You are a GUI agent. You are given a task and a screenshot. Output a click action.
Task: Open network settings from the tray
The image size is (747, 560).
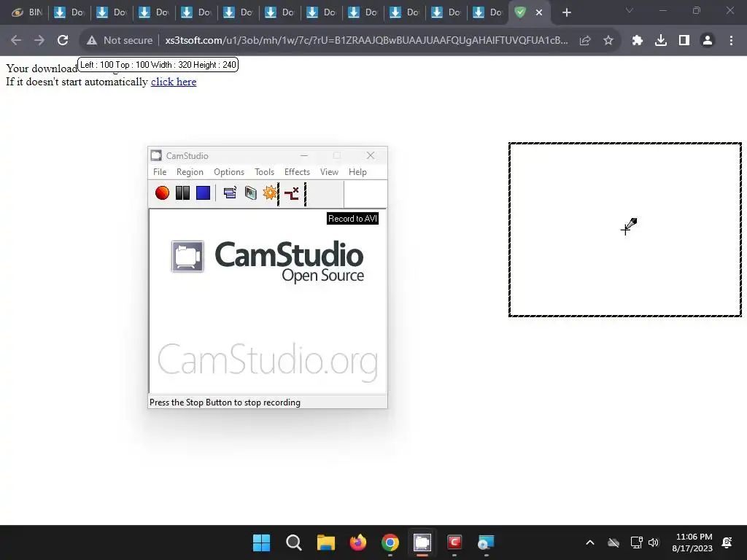tap(636, 542)
